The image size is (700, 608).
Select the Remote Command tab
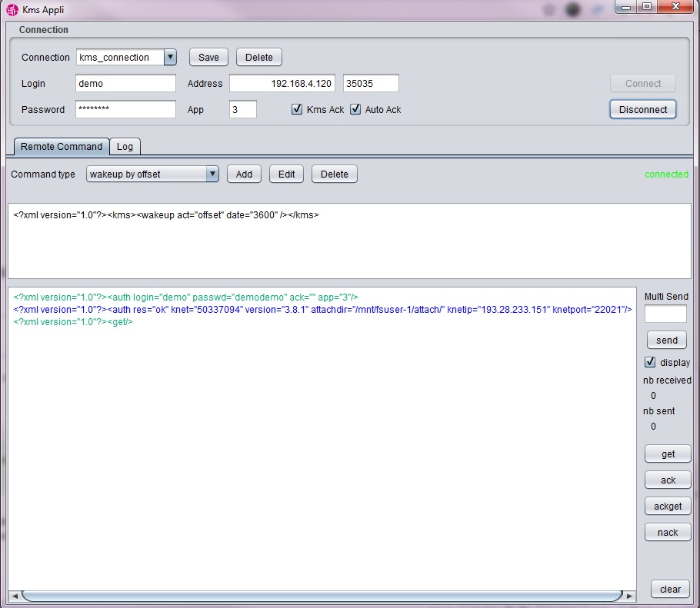[x=61, y=147]
